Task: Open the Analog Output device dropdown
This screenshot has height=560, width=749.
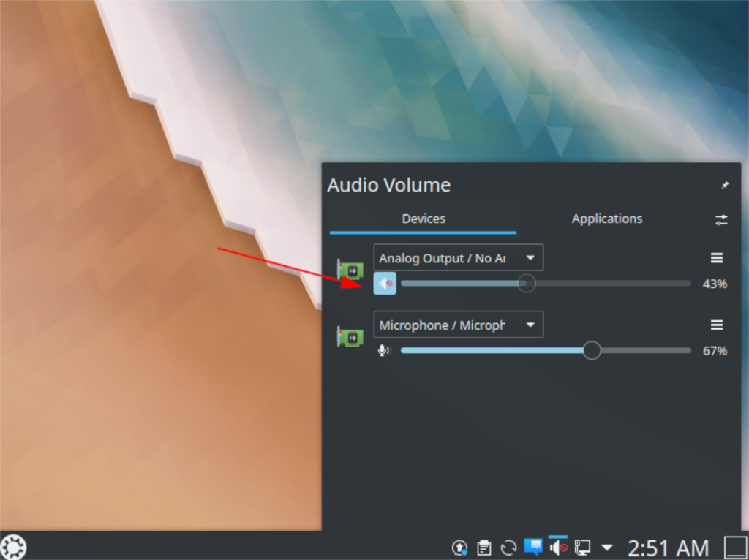Action: pos(458,257)
